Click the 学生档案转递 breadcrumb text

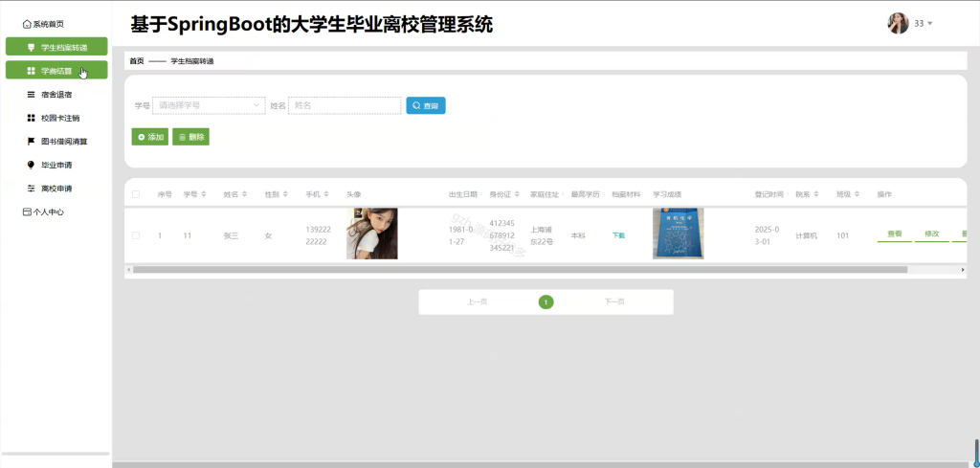(x=192, y=61)
